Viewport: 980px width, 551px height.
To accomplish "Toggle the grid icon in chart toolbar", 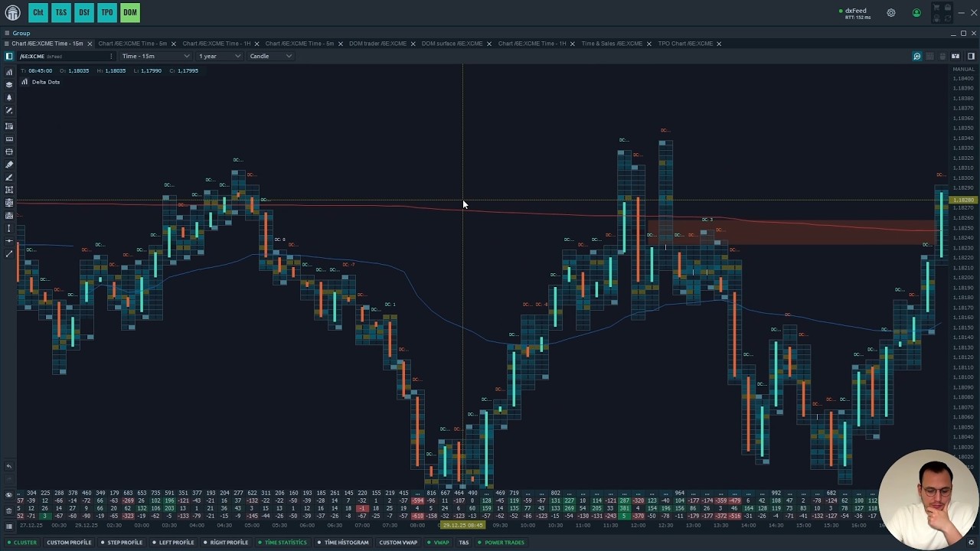I will [929, 56].
